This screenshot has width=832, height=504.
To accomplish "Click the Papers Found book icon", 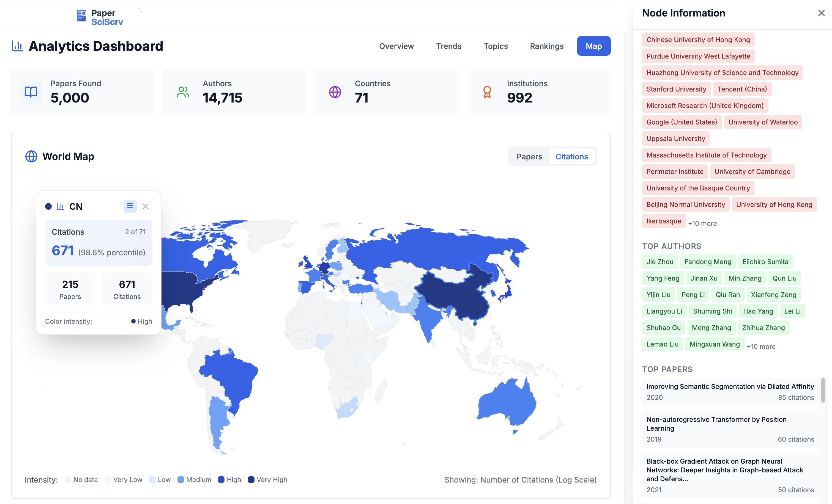I will point(31,92).
